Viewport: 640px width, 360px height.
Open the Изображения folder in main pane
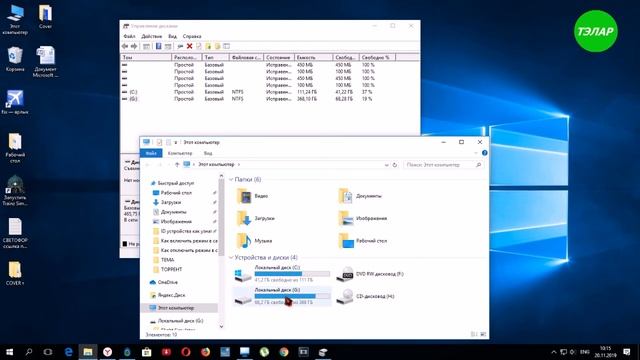coord(362,218)
